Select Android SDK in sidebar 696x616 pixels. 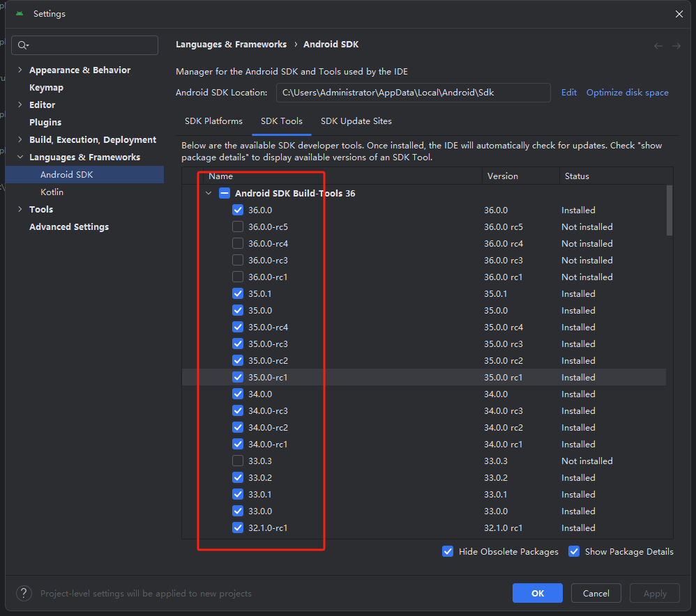(85, 175)
